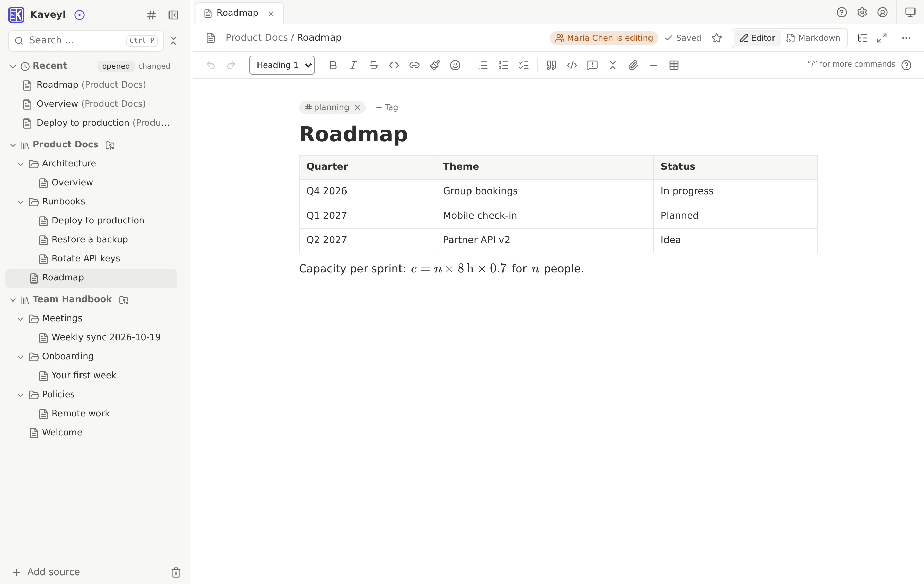This screenshot has width=924, height=584.
Task: Collapse the Product Docs source
Action: [13, 145]
